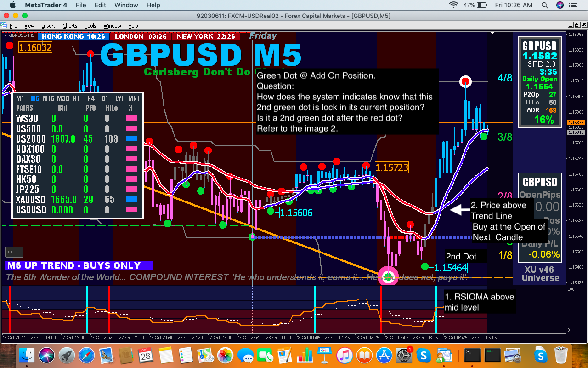This screenshot has height=368, width=588.
Task: Open the Insert menu in MetaTrader
Action: [x=48, y=26]
